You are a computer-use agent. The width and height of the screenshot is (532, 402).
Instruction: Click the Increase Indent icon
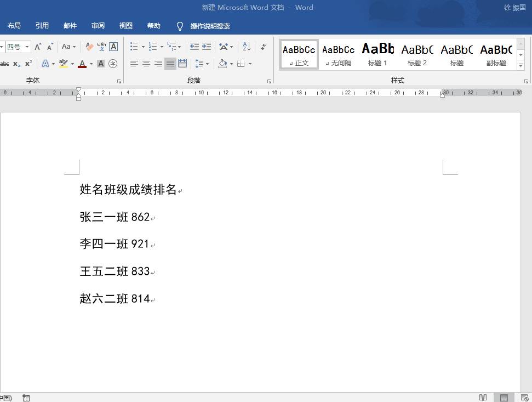207,47
